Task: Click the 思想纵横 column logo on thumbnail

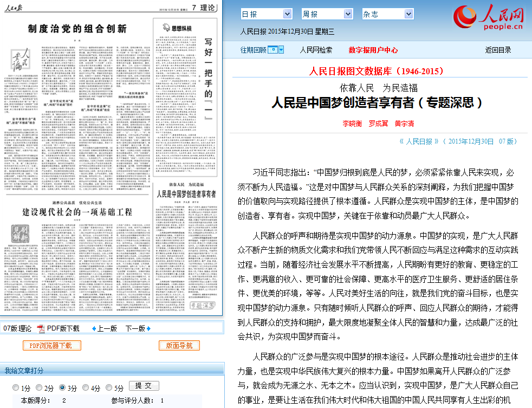Action: [177, 28]
